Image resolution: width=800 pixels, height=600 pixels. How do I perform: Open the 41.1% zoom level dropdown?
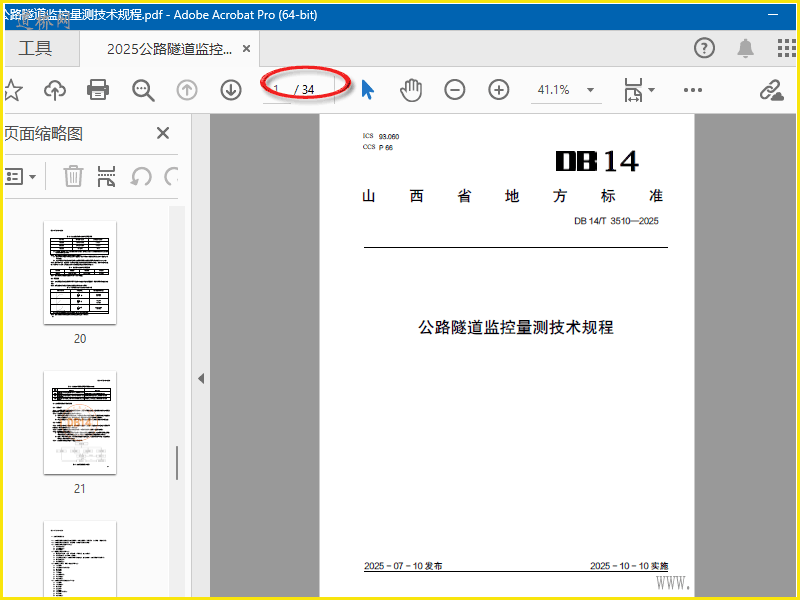click(590, 90)
